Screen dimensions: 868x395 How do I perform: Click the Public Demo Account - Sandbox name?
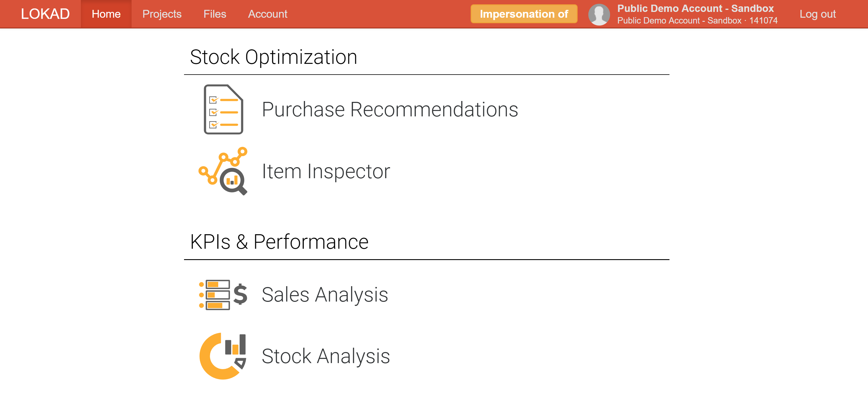(695, 8)
